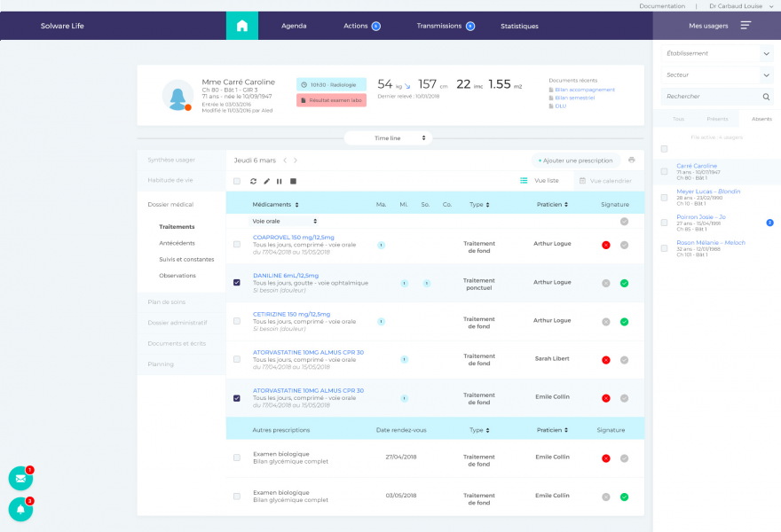Open the mail messages floating icon
The width and height of the screenshot is (781, 532).
pos(20,478)
